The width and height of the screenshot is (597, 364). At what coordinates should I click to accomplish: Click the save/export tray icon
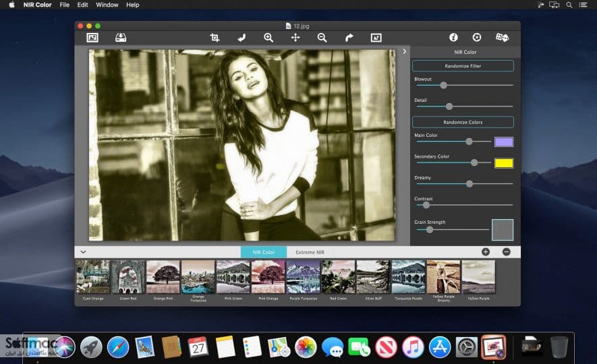coord(121,38)
